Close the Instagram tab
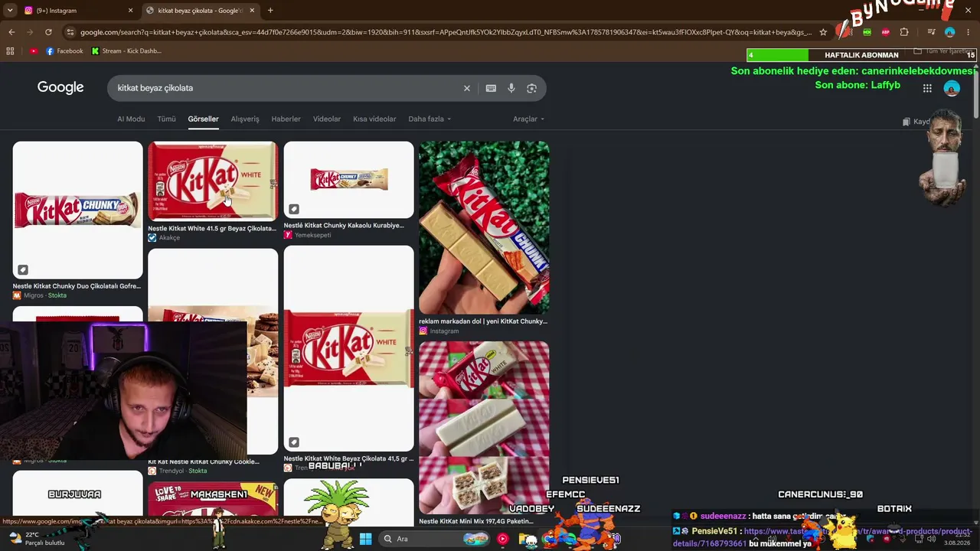The image size is (980, 551). click(x=130, y=11)
